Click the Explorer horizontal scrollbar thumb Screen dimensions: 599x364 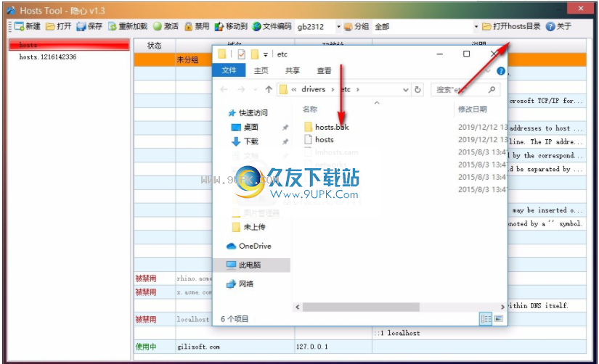tap(361, 307)
